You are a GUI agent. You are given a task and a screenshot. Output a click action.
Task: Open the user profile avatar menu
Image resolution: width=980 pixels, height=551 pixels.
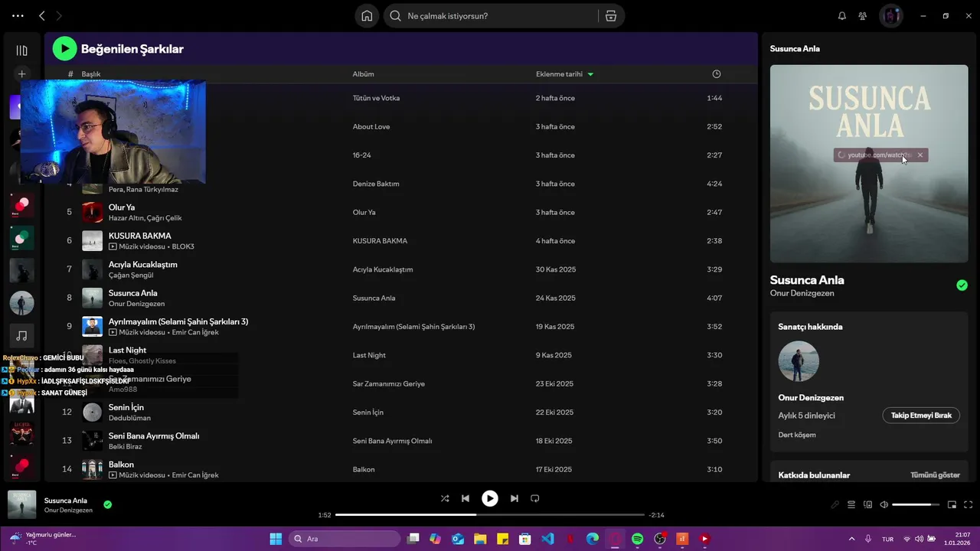tap(890, 15)
